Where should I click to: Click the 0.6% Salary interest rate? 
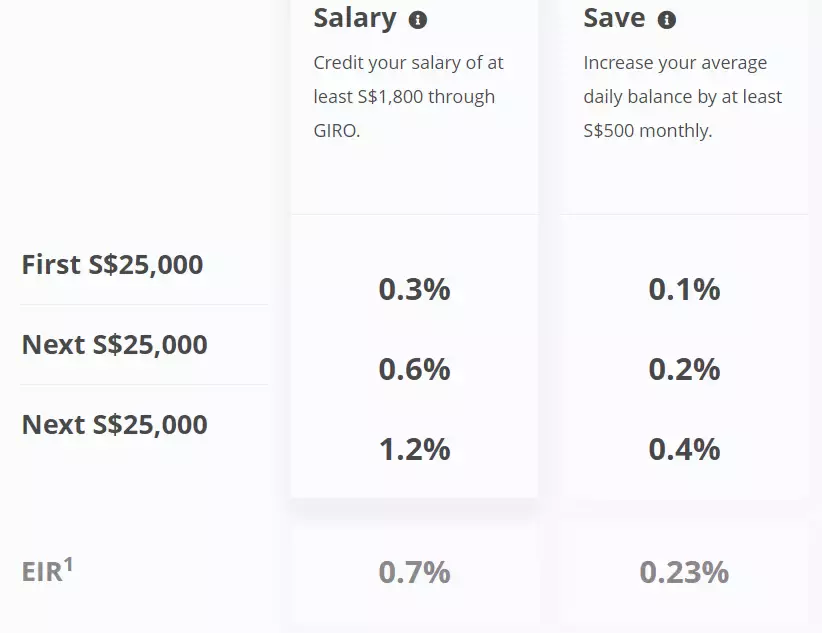pyautogui.click(x=414, y=370)
